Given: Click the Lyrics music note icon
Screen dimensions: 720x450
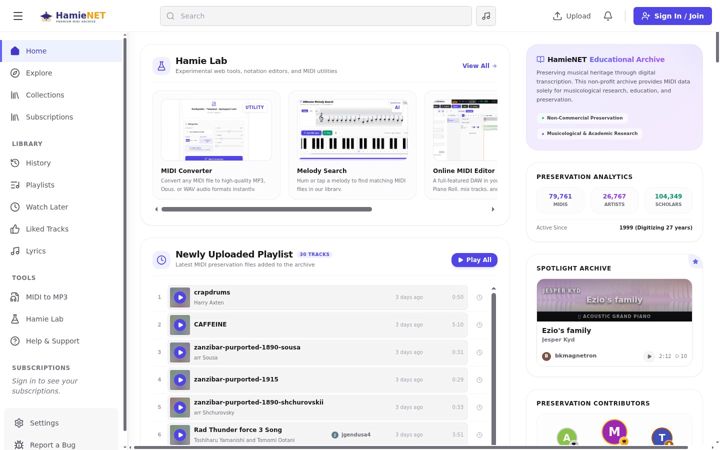Looking at the screenshot, I should coord(15,251).
